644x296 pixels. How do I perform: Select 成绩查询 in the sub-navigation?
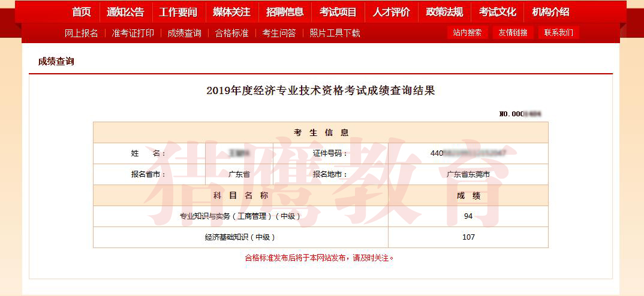point(185,33)
